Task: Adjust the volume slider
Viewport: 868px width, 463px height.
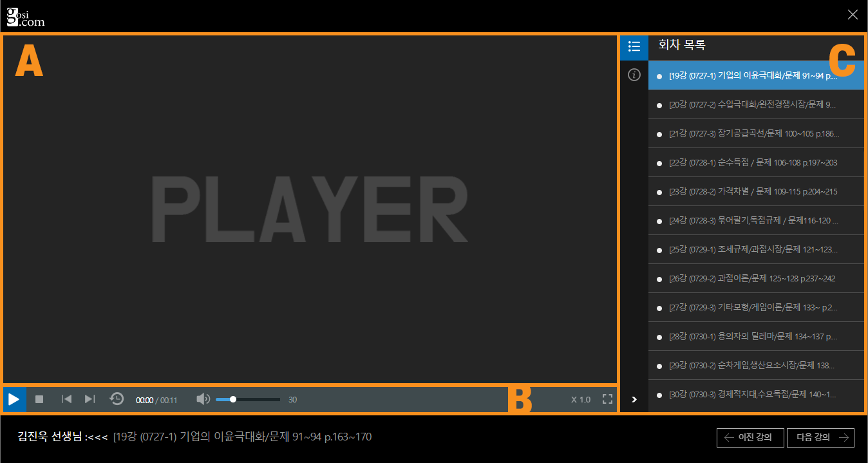Action: coord(248,399)
